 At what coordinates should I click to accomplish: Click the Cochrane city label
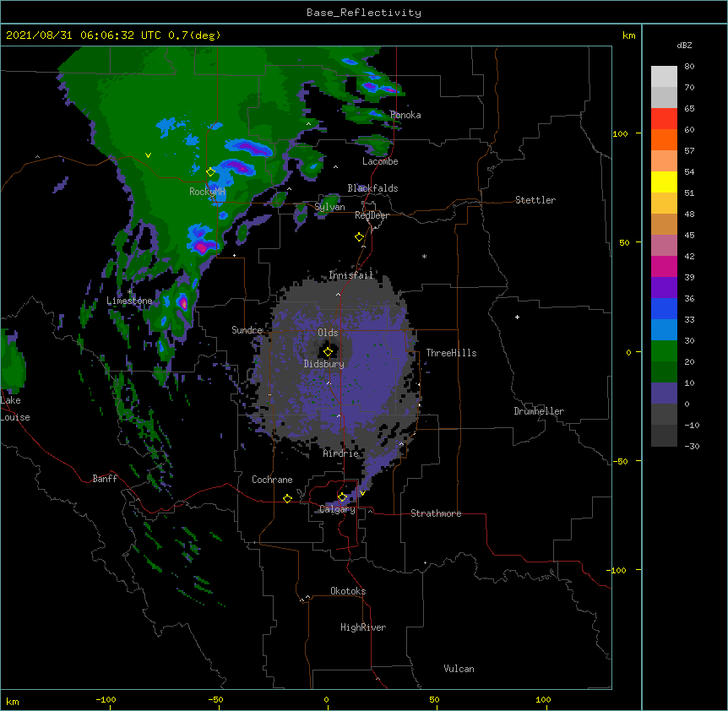tap(272, 480)
